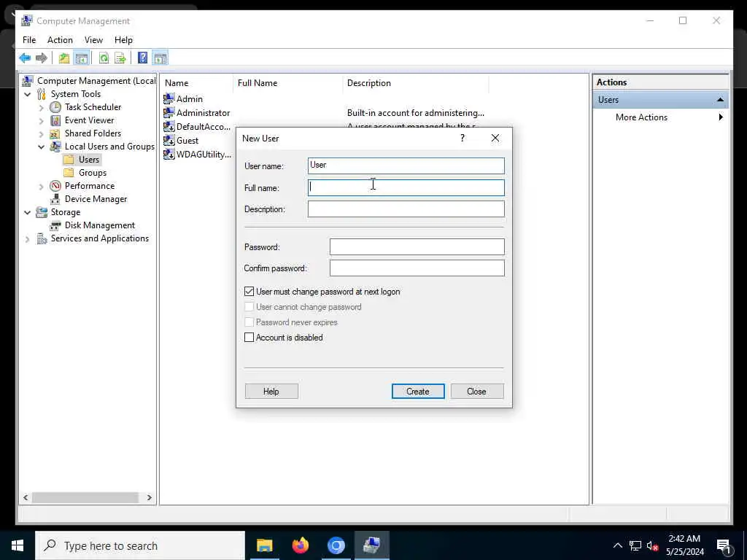Click the Shared Folders icon in the tree

55,134
